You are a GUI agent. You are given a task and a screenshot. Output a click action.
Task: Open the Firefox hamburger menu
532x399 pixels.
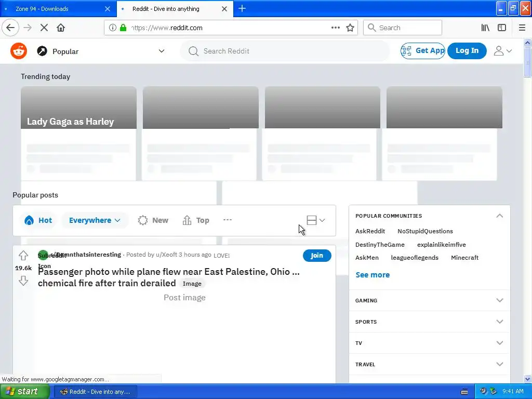(522, 28)
